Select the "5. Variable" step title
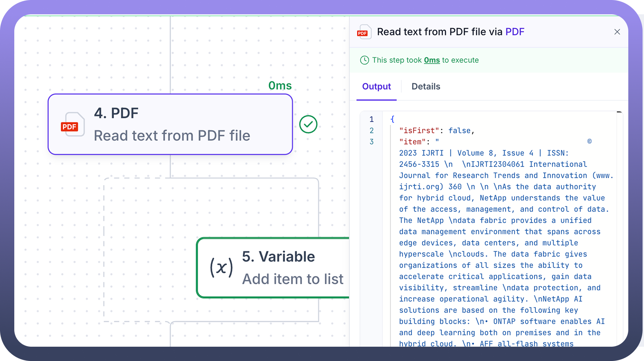The height and width of the screenshot is (361, 644). [x=278, y=257]
